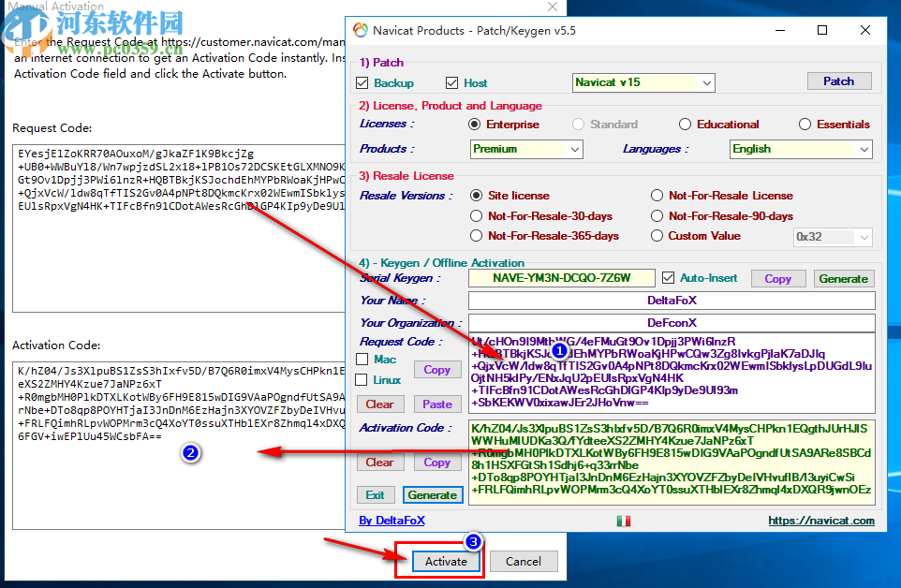
Task: Click the Serial Keygen field
Action: click(561, 278)
